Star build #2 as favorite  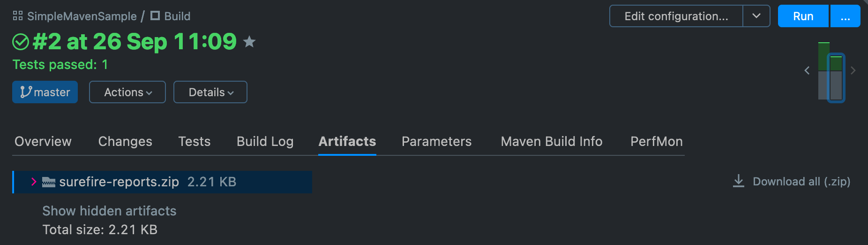click(249, 42)
